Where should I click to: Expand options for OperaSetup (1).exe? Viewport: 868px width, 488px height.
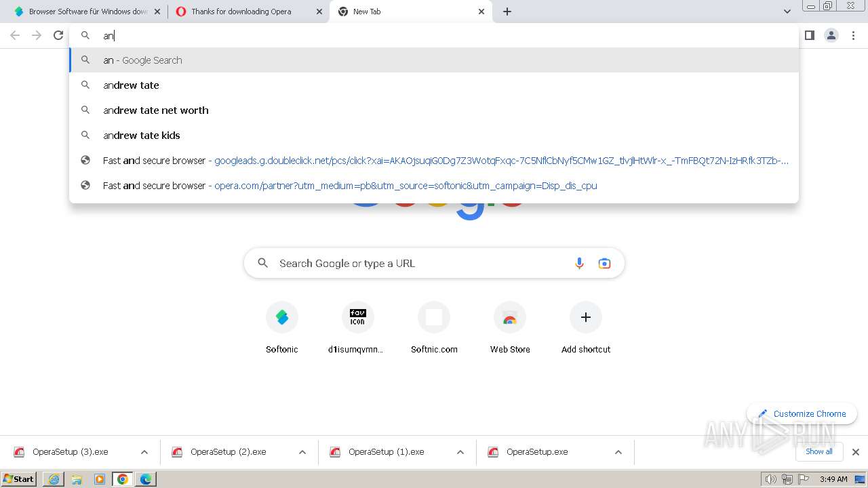460,452
